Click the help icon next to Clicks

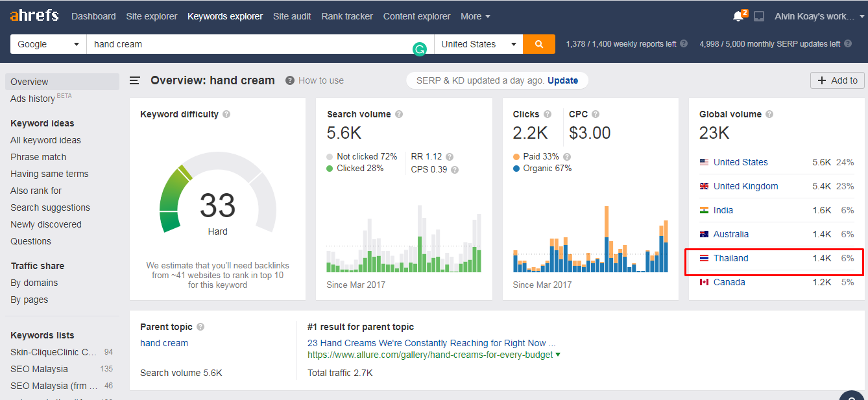pyautogui.click(x=548, y=114)
